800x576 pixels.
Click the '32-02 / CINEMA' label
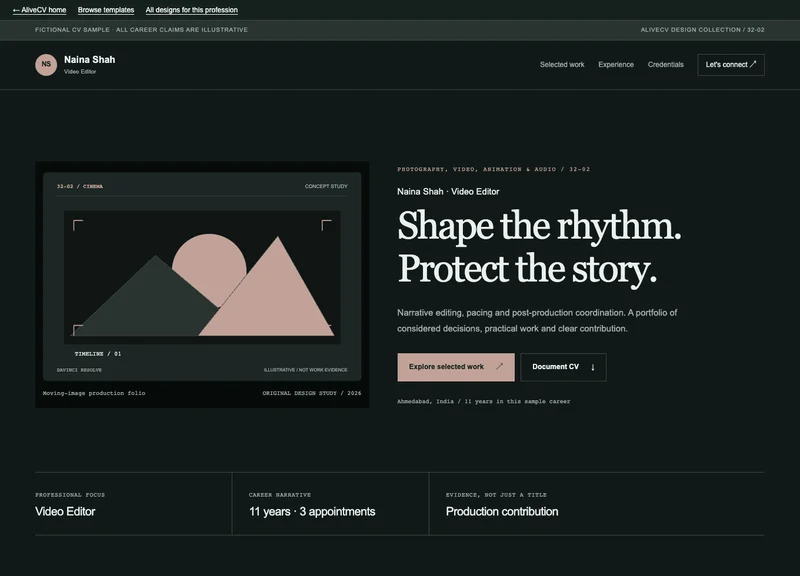[x=80, y=186]
